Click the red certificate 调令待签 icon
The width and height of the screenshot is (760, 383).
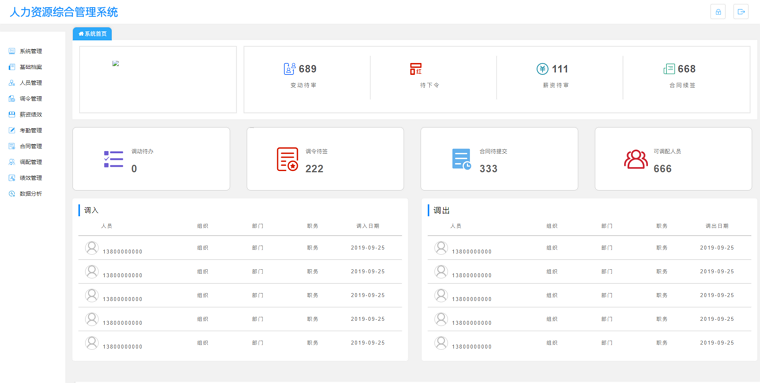pyautogui.click(x=287, y=159)
